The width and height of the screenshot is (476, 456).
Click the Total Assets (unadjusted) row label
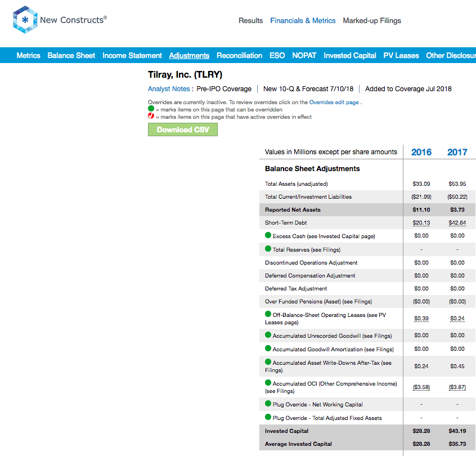[297, 184]
